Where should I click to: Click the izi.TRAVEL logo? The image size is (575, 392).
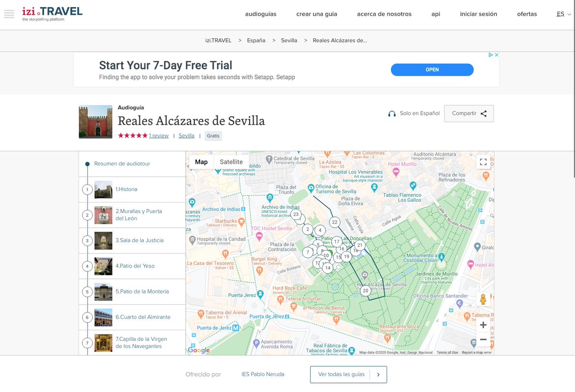(52, 13)
